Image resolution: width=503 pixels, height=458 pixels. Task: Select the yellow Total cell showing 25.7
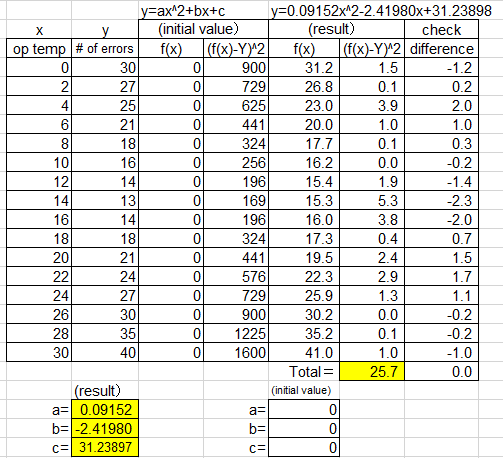point(372,371)
